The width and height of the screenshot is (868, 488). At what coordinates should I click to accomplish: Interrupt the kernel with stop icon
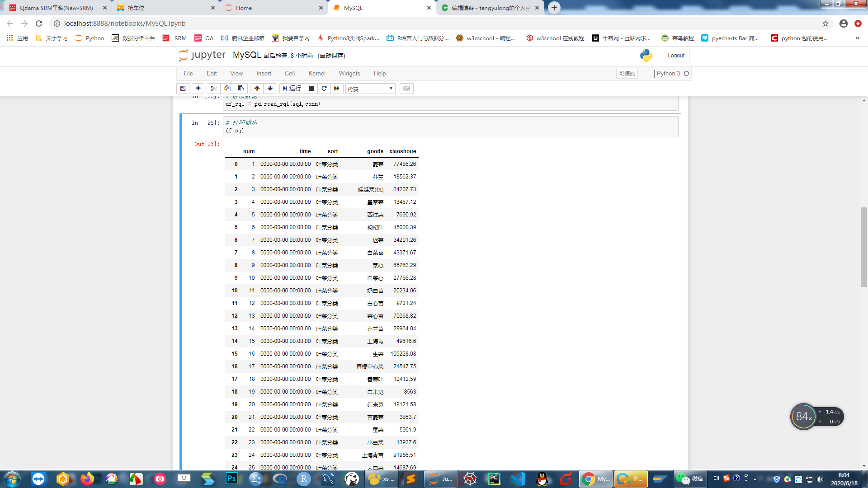[311, 89]
